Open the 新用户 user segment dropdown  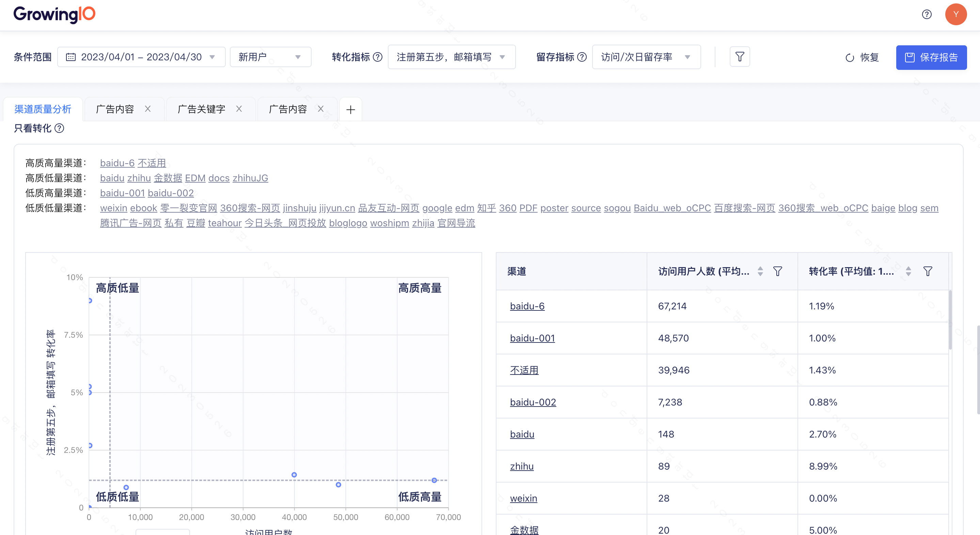pyautogui.click(x=270, y=57)
